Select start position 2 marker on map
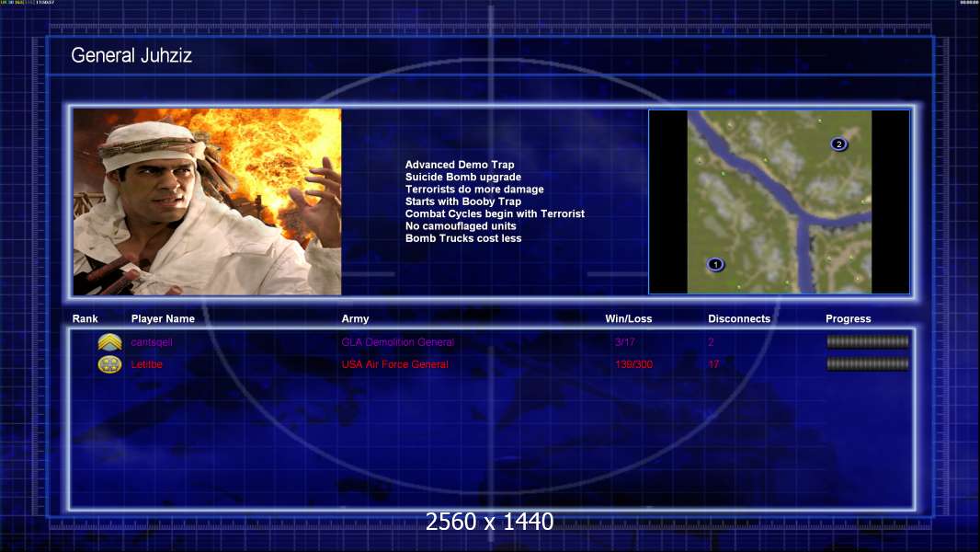This screenshot has height=552, width=980. (x=838, y=144)
